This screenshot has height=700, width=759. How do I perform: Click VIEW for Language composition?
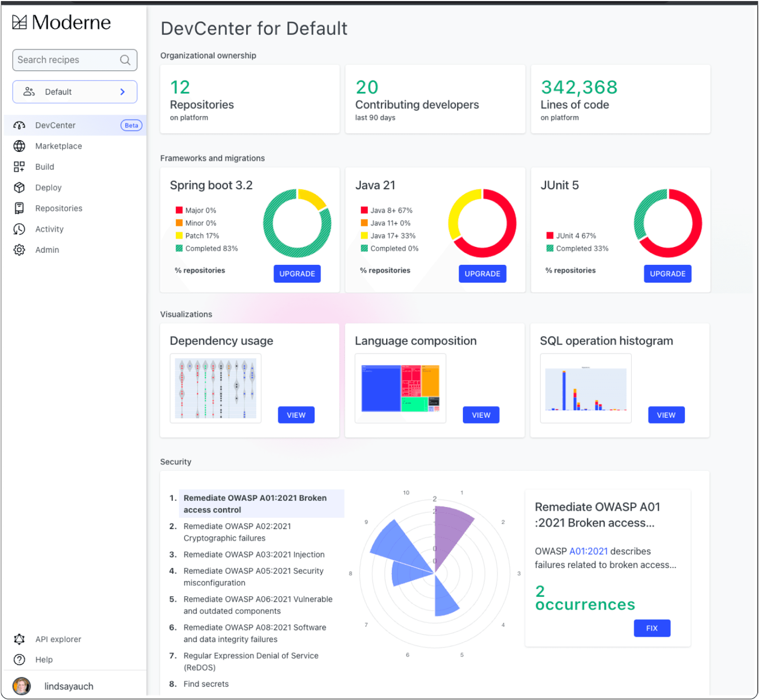click(x=481, y=415)
